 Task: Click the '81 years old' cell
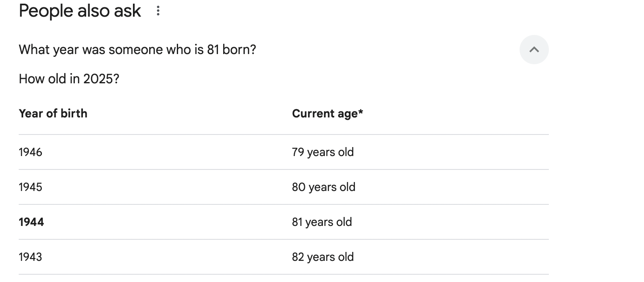tap(322, 222)
